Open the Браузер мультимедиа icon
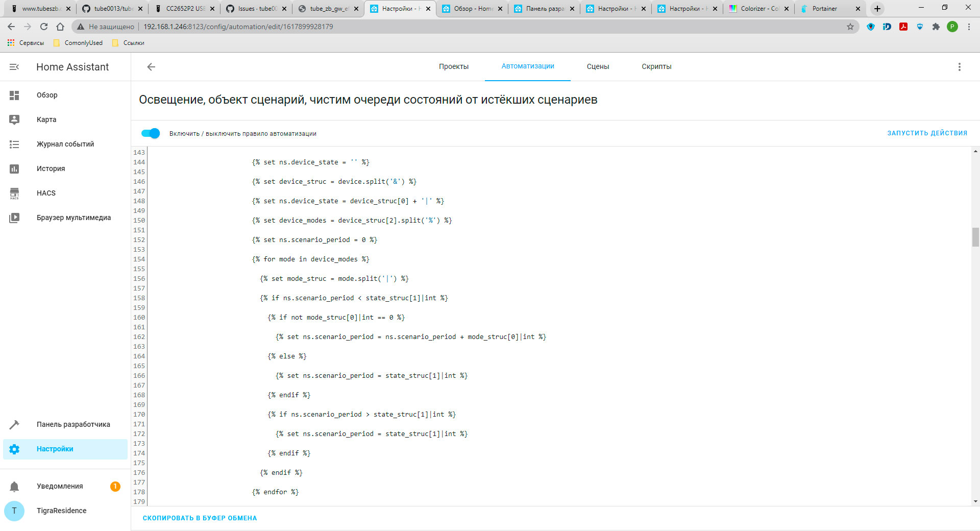This screenshot has height=531, width=980. point(14,218)
